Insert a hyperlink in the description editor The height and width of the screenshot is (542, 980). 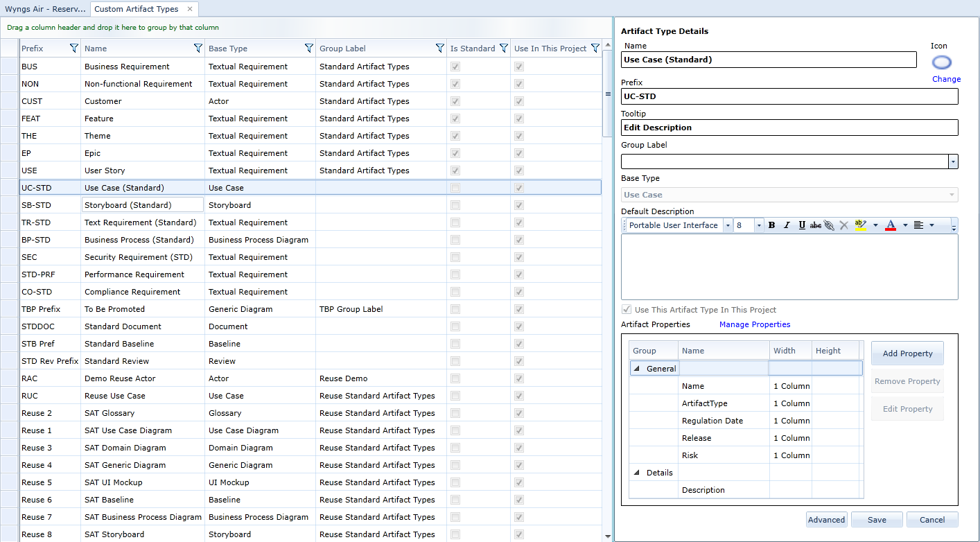pyautogui.click(x=829, y=225)
